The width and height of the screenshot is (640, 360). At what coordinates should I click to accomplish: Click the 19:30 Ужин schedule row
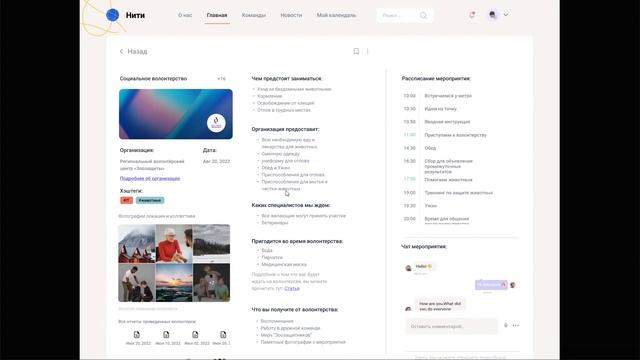click(420, 206)
